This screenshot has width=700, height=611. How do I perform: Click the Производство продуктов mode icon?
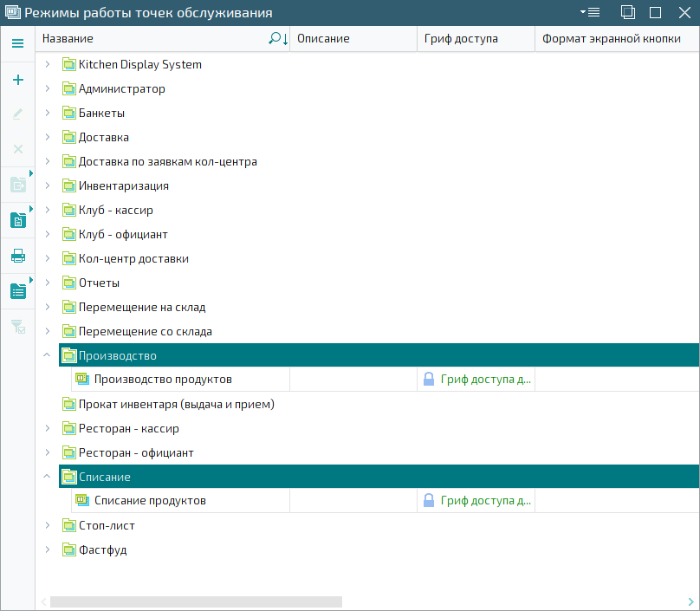click(82, 379)
